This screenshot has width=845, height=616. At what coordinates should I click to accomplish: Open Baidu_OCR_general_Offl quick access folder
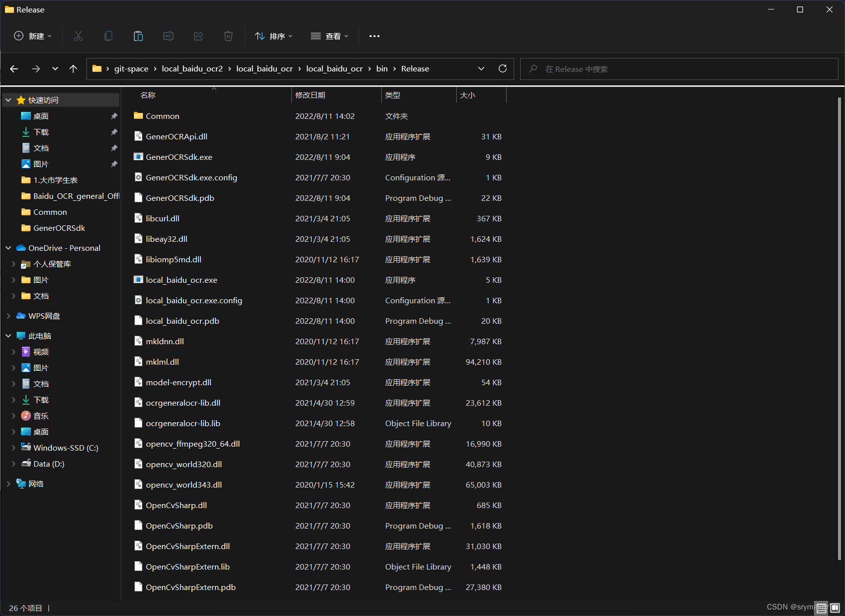click(70, 196)
